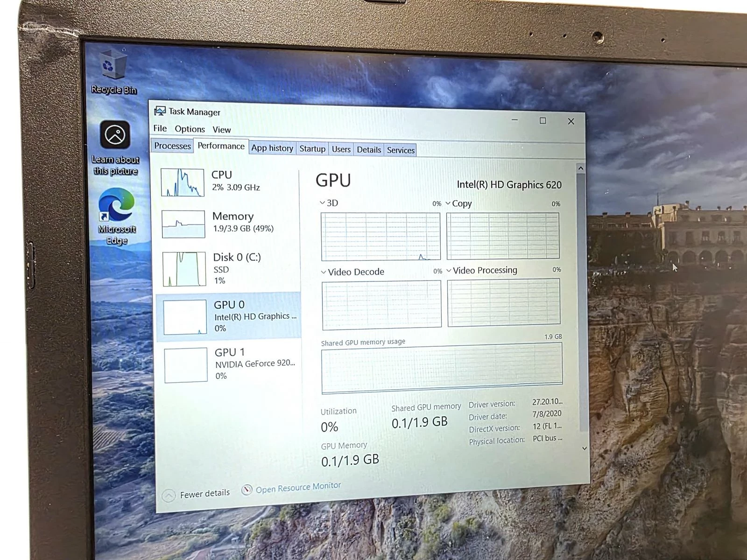747x560 pixels.
Task: Minimize the Task Manager window
Action: (x=515, y=120)
